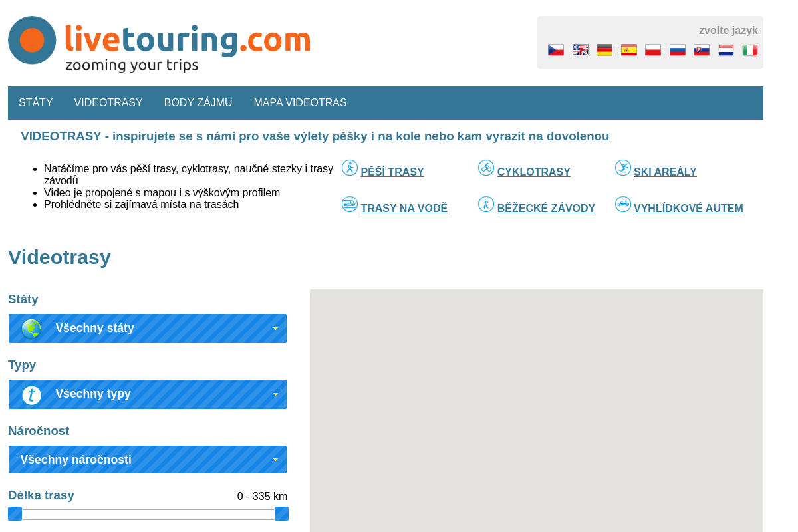Switch language to English via UK flag
Screen dimensions: 798x532
point(580,49)
